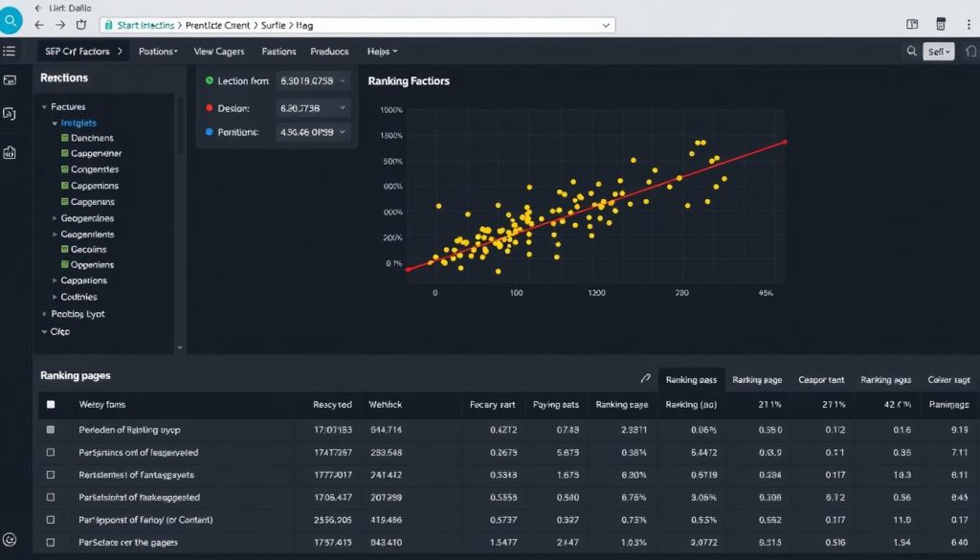Open search using the magnifier icon near Self

click(911, 51)
